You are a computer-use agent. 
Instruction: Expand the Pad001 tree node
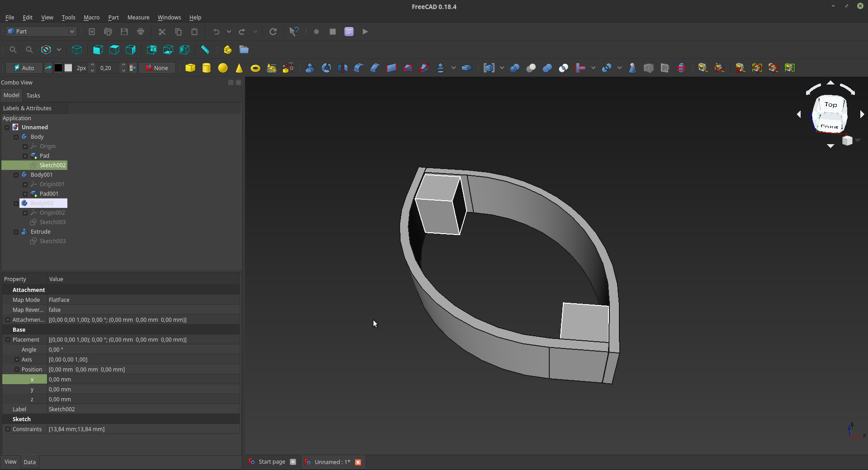tap(25, 194)
